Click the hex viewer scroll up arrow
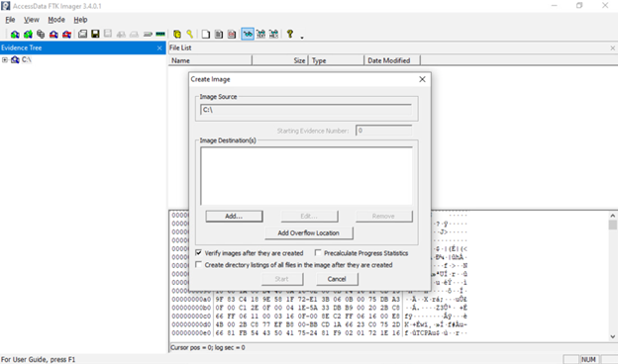This screenshot has height=364, width=618. point(612,216)
